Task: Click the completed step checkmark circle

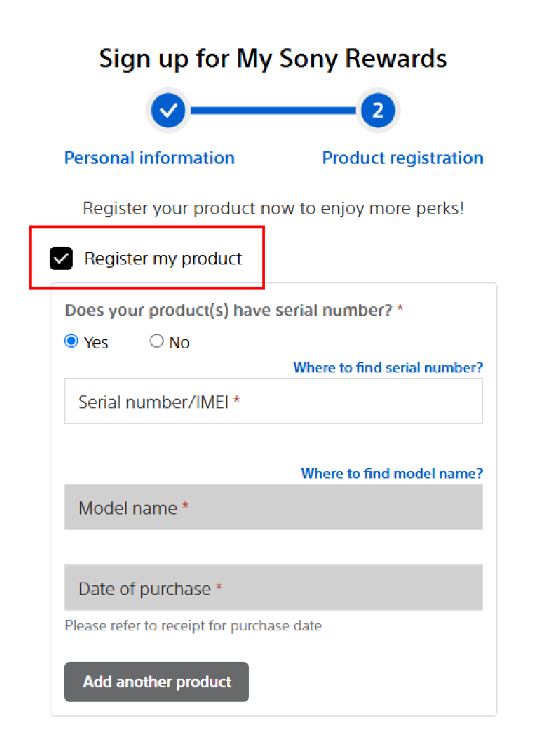Action: tap(168, 110)
